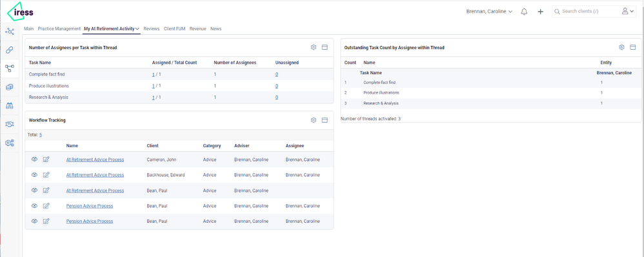Click unassigned 0 link for Complete fact find

click(x=276, y=74)
